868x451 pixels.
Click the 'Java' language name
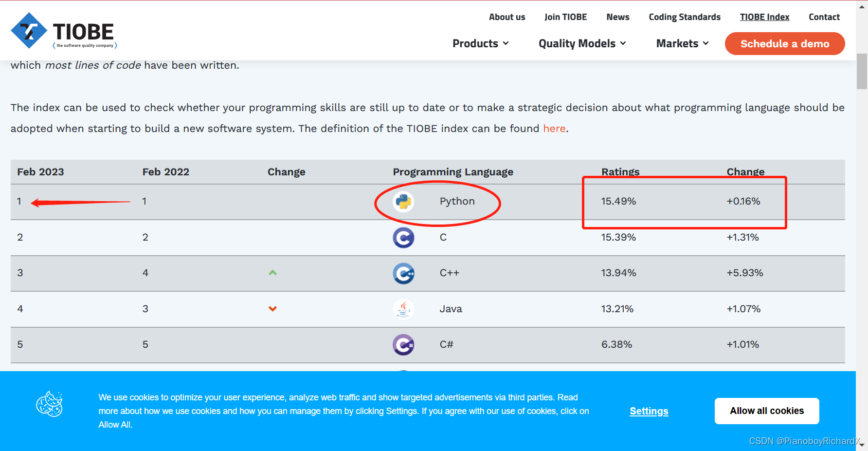(451, 309)
